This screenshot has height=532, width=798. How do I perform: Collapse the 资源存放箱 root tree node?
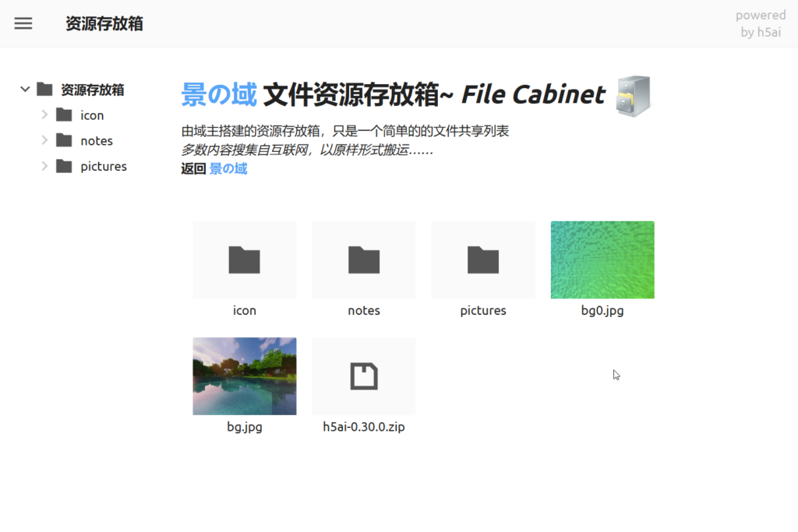(25, 90)
